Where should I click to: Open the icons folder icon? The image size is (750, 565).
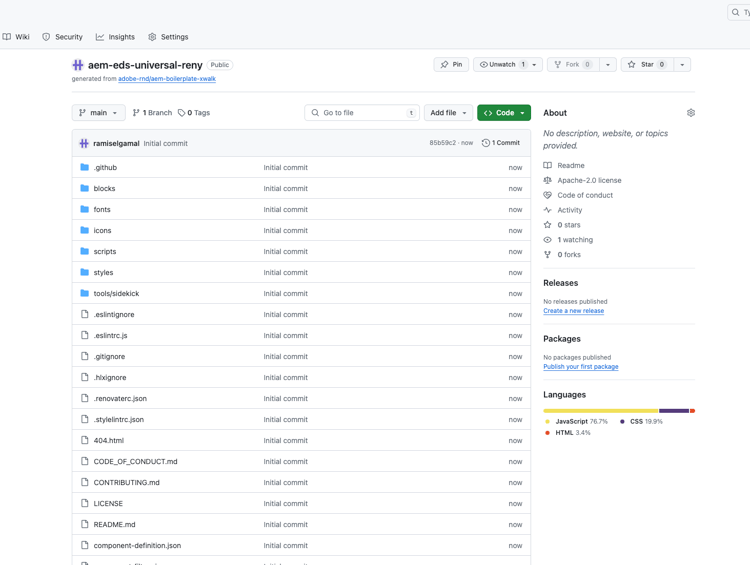(x=85, y=230)
